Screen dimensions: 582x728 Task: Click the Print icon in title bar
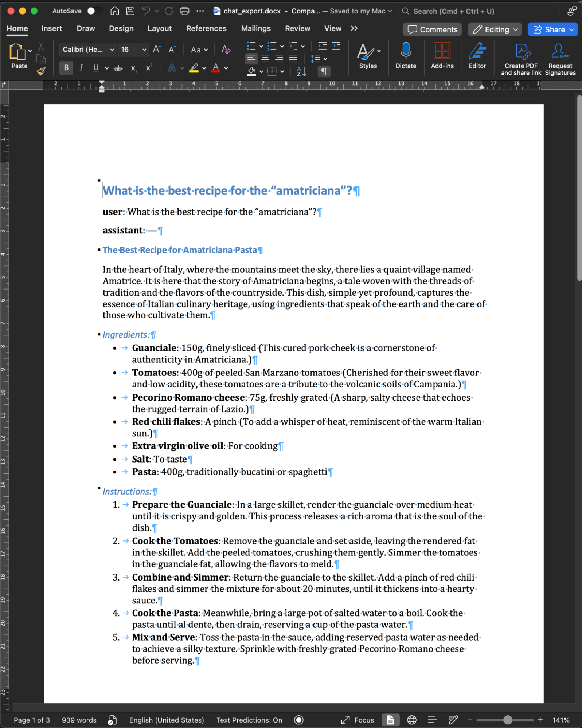pyautogui.click(x=185, y=11)
